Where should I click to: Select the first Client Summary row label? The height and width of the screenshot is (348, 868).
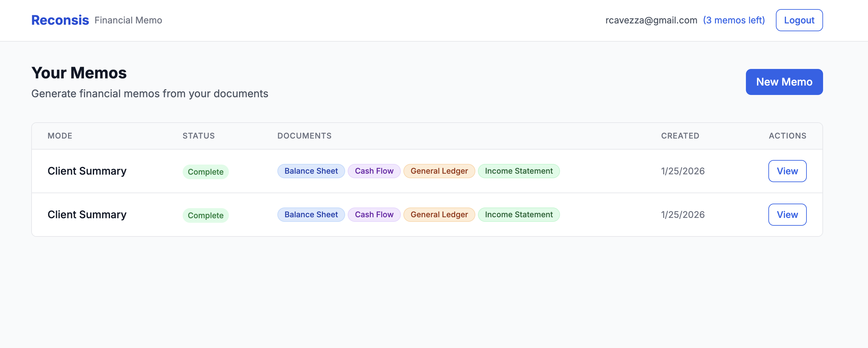coord(87,171)
